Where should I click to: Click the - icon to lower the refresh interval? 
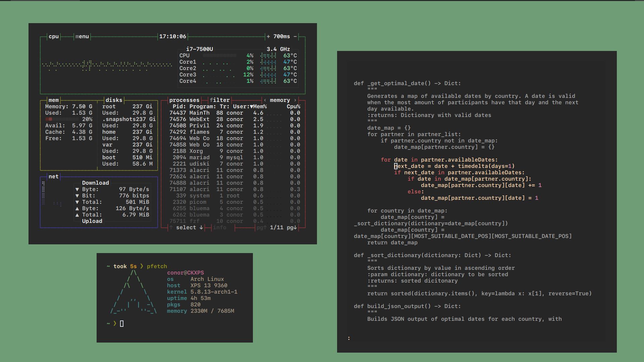click(295, 36)
